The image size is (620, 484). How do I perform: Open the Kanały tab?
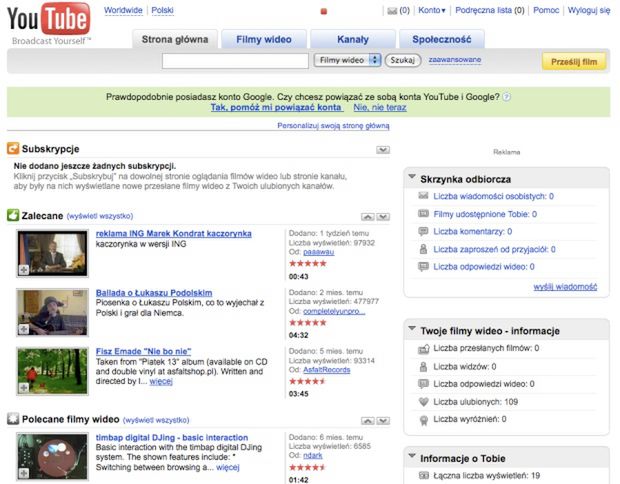point(353,39)
